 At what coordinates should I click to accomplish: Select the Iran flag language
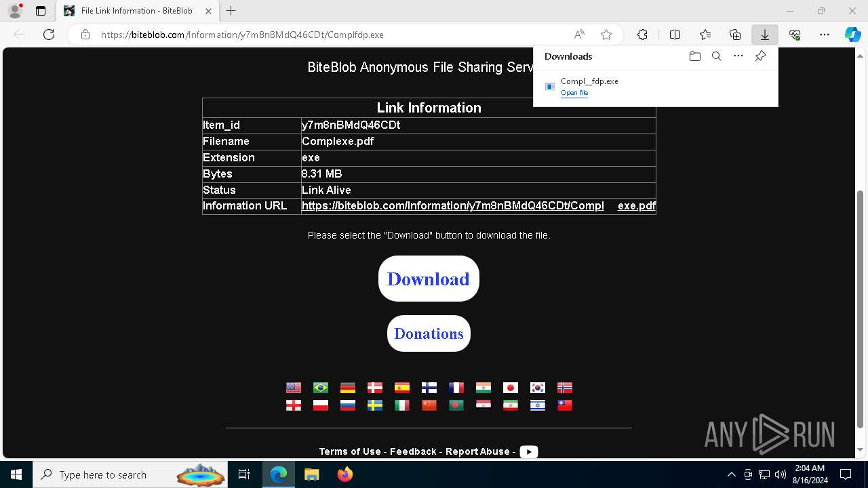tap(511, 405)
